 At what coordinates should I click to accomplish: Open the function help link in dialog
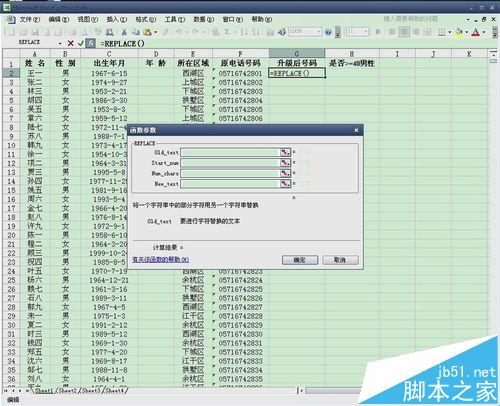click(161, 259)
